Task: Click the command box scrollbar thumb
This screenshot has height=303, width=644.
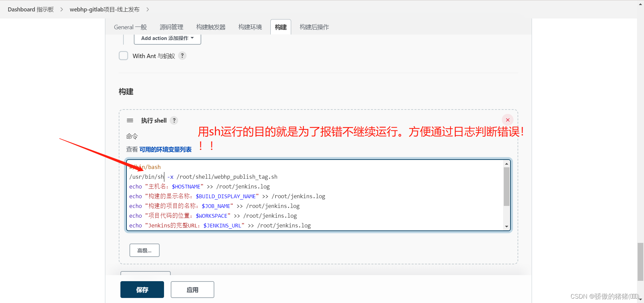Action: click(x=506, y=186)
